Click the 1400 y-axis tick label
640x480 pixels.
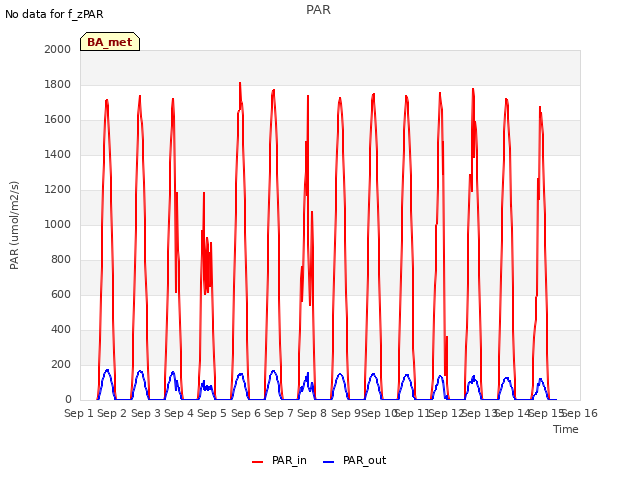[58, 154]
